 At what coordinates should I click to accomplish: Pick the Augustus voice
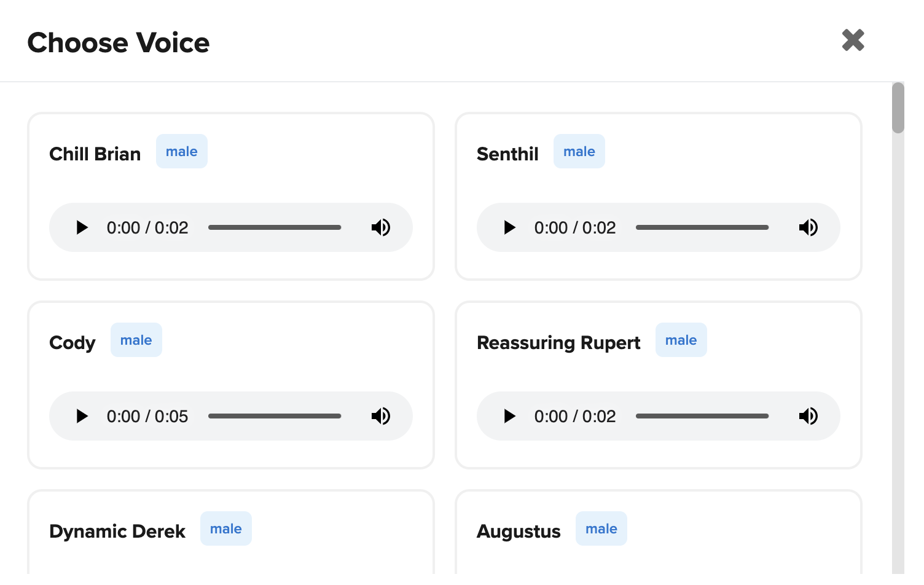(x=519, y=532)
